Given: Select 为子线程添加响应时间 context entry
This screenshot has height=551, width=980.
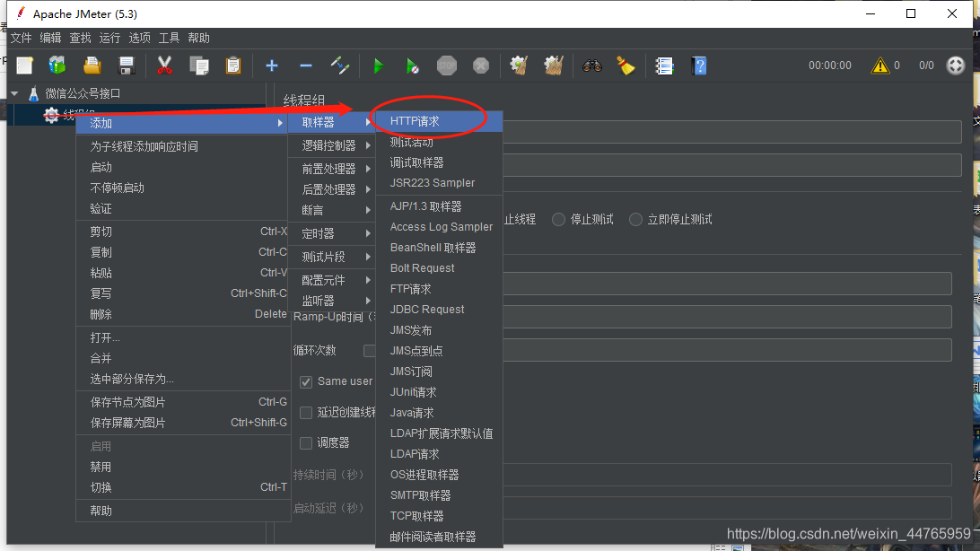Looking at the screenshot, I should 181,146.
